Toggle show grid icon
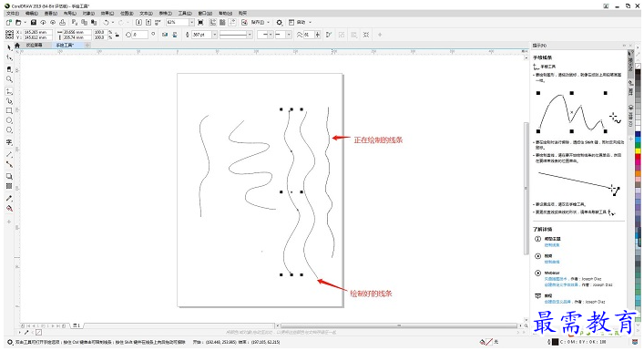The image size is (644, 351). 222,22
